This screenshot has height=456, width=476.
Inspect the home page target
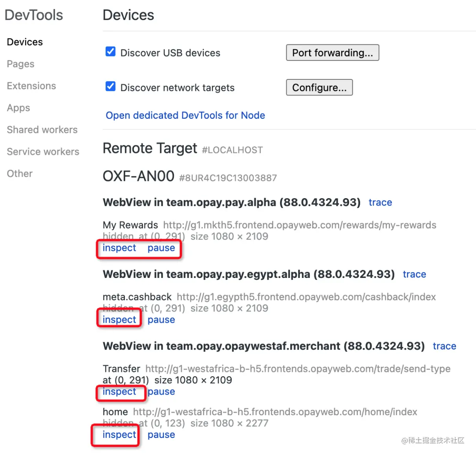pos(119,435)
